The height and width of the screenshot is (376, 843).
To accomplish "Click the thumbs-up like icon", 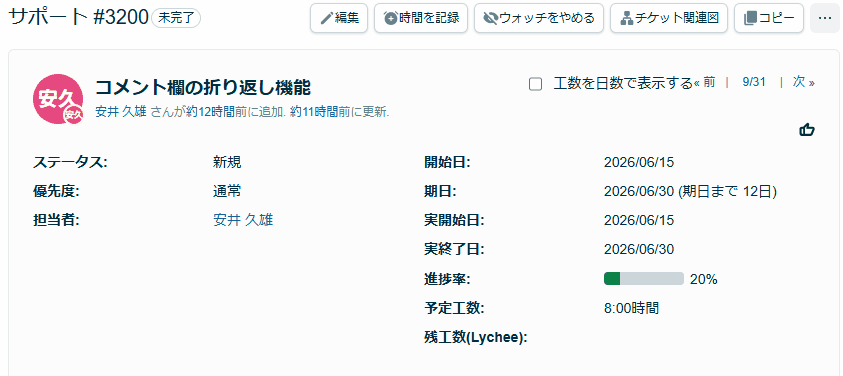I will click(x=807, y=130).
